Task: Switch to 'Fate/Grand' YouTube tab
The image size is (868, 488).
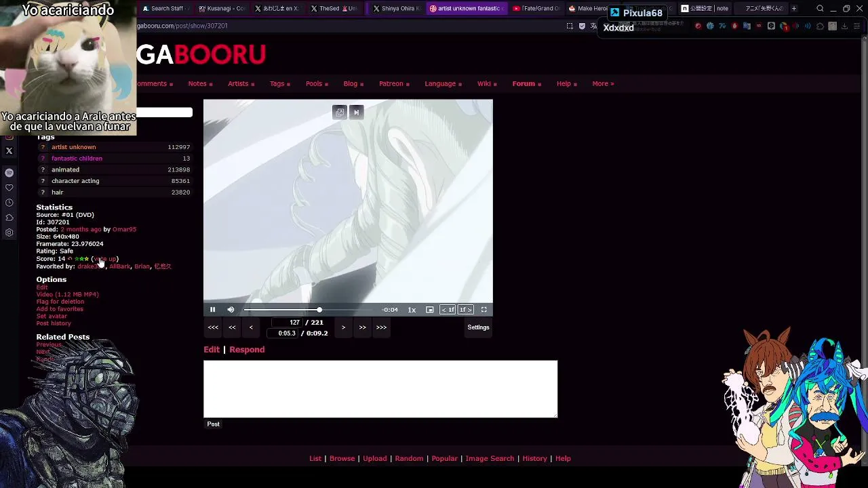Action: [x=536, y=9]
